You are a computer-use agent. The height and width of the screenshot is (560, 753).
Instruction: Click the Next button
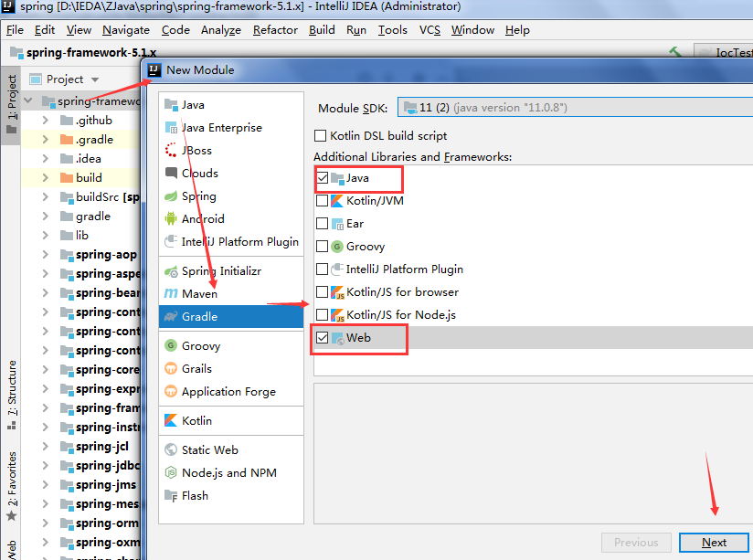click(714, 543)
